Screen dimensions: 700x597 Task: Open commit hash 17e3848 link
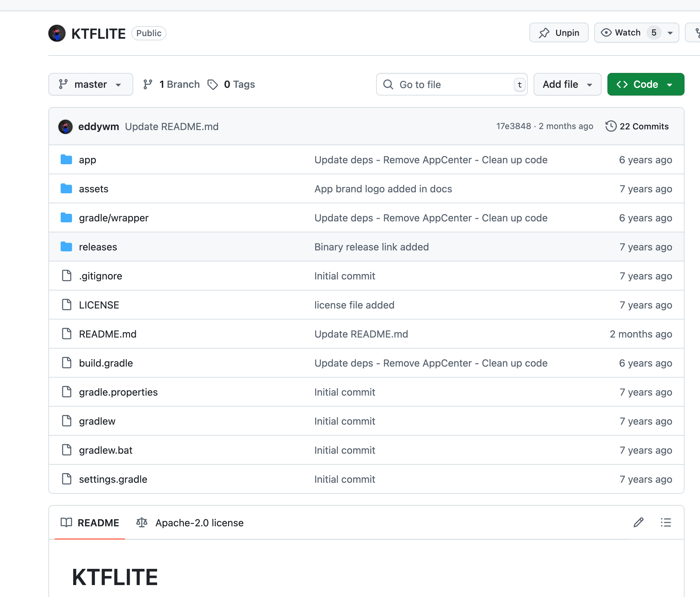(513, 126)
